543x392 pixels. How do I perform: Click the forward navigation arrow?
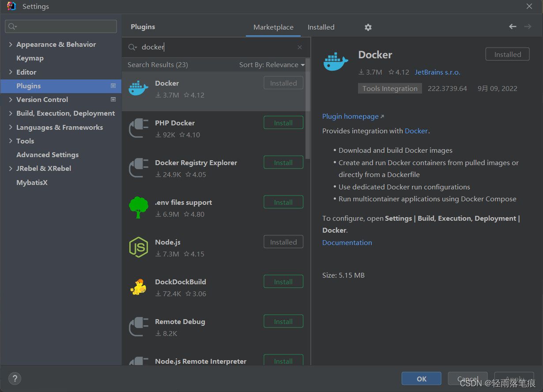point(528,27)
